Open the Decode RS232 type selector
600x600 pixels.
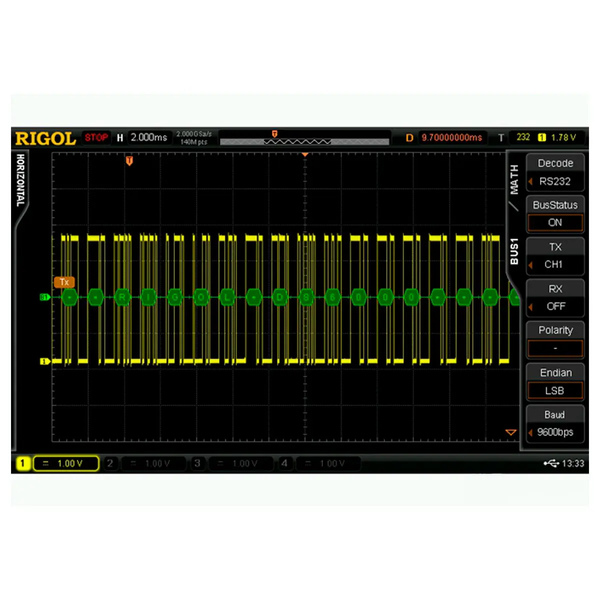[x=555, y=172]
